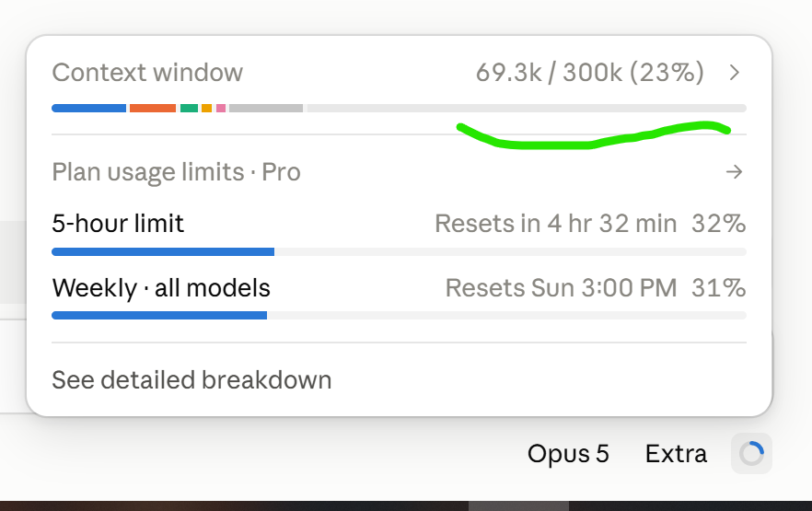The height and width of the screenshot is (511, 812).
Task: Click the Weekly all models progress bar
Action: tap(399, 315)
